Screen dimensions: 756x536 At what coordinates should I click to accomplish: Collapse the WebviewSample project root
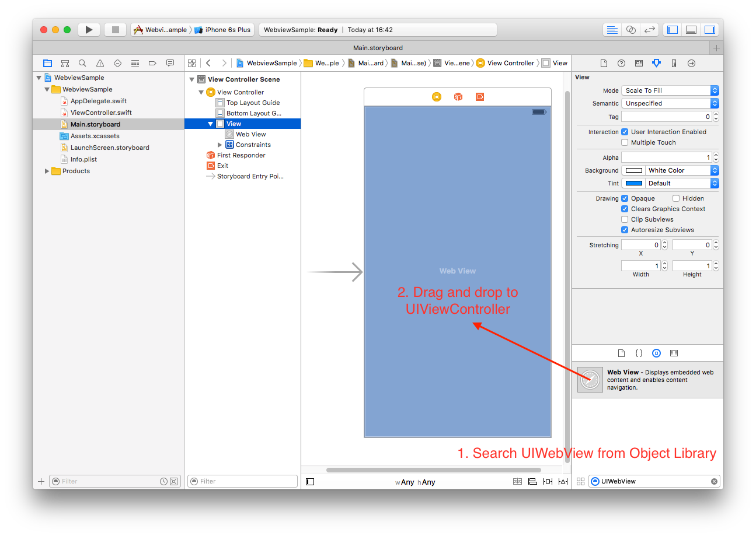coord(39,78)
